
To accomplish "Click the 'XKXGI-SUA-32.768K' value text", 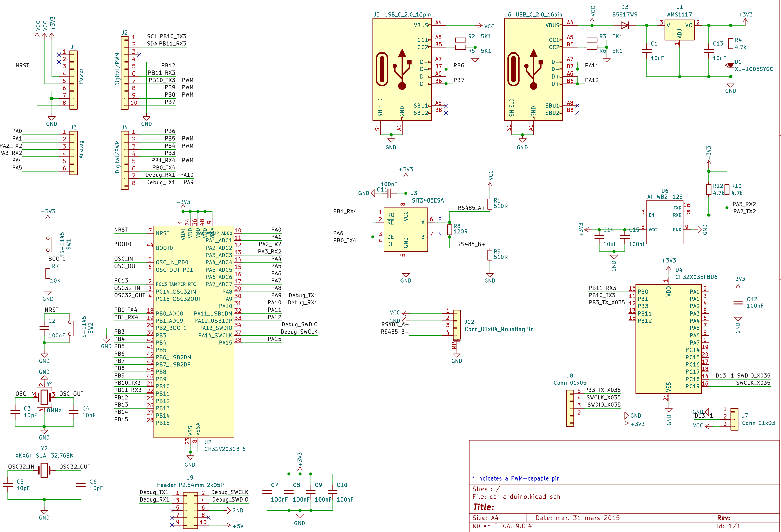I will (44, 456).
